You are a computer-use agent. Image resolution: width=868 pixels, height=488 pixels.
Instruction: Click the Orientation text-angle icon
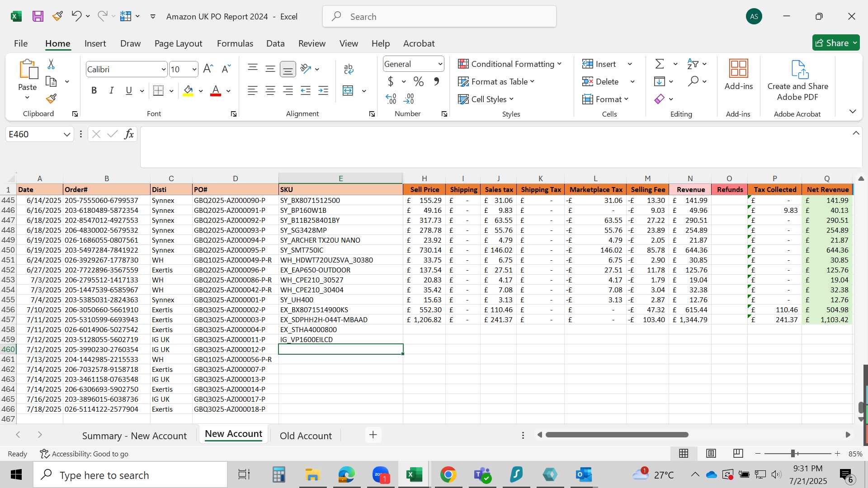click(306, 69)
